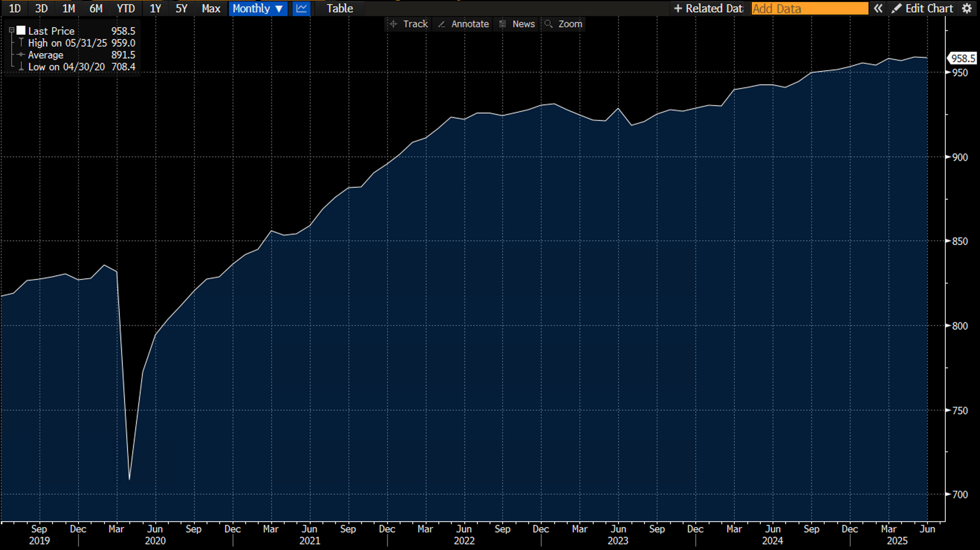Open the News overlay tool
Image resolution: width=980 pixels, height=550 pixels.
click(517, 24)
